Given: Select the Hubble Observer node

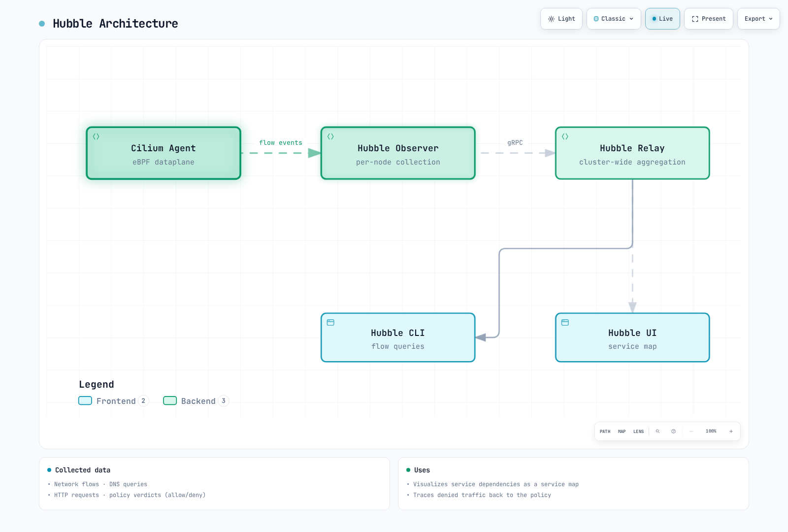Looking at the screenshot, I should coord(398,153).
